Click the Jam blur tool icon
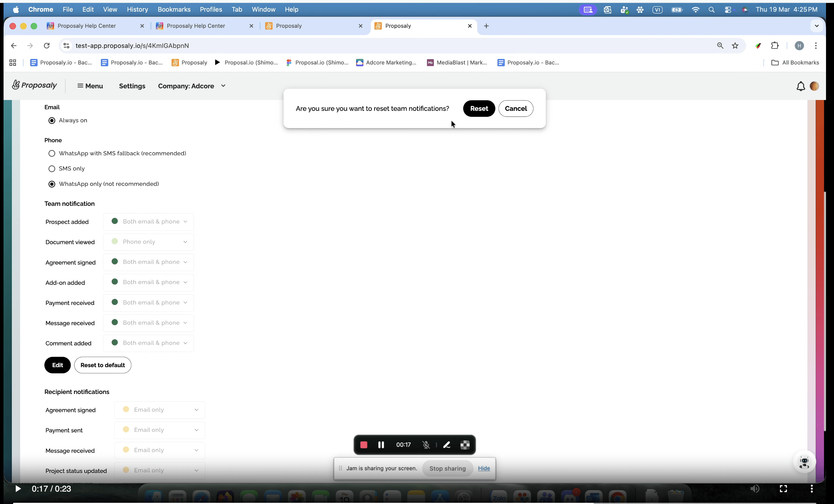The height and width of the screenshot is (504, 834). (x=465, y=445)
